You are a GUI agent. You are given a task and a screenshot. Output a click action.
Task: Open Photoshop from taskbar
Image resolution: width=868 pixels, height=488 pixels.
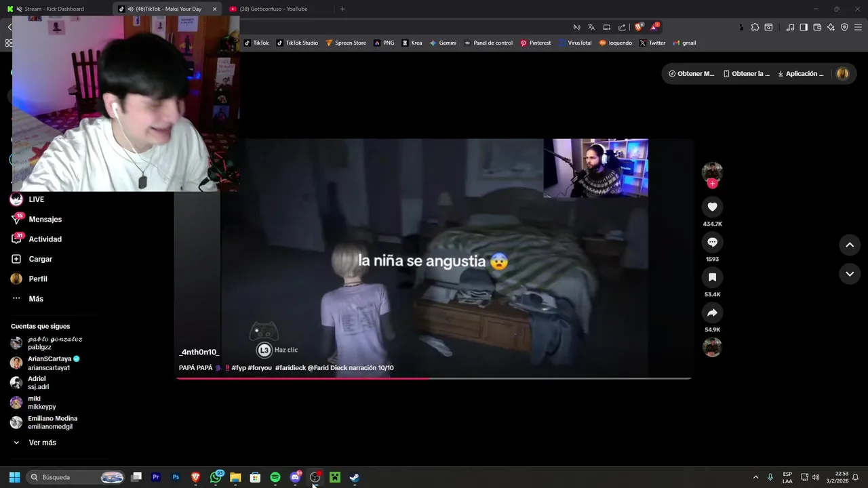point(176,477)
